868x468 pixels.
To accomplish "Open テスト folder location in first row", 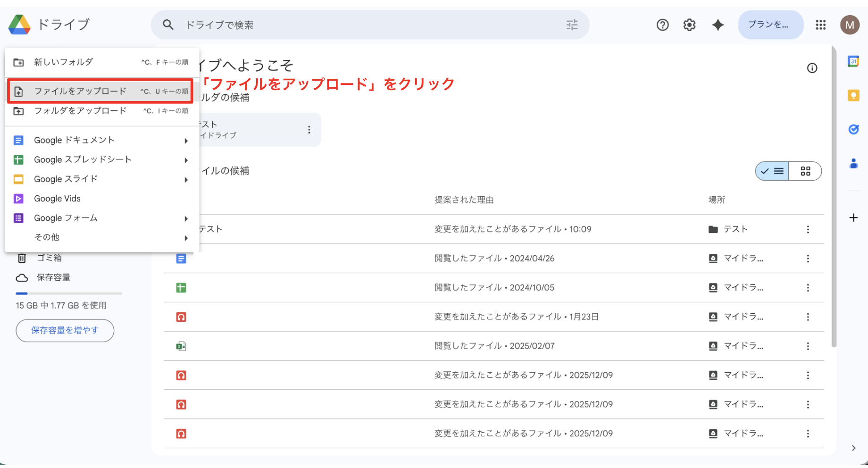I will coord(728,229).
